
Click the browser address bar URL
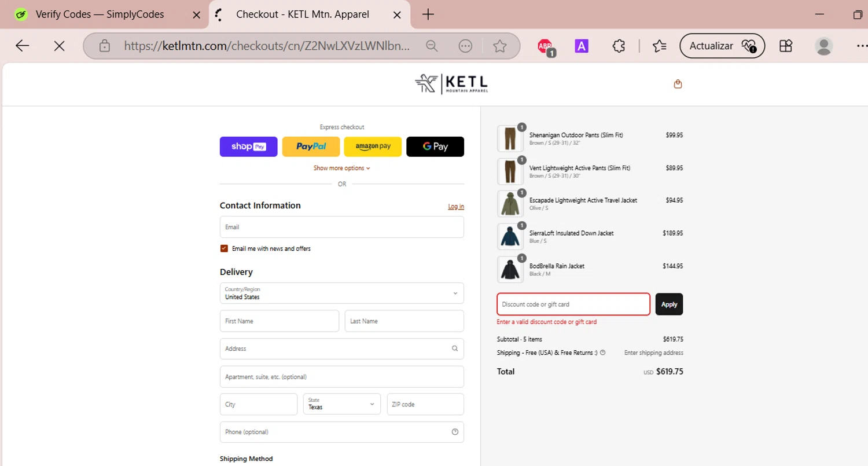point(267,46)
